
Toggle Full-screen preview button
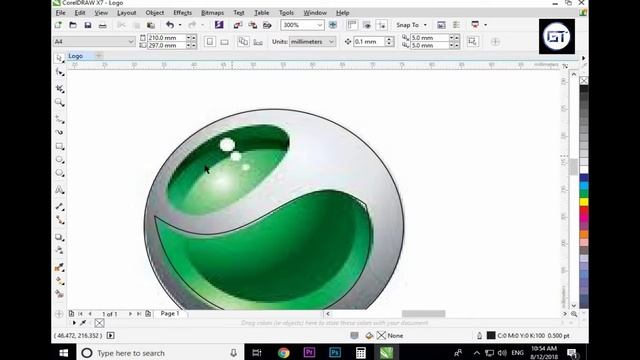333,25
